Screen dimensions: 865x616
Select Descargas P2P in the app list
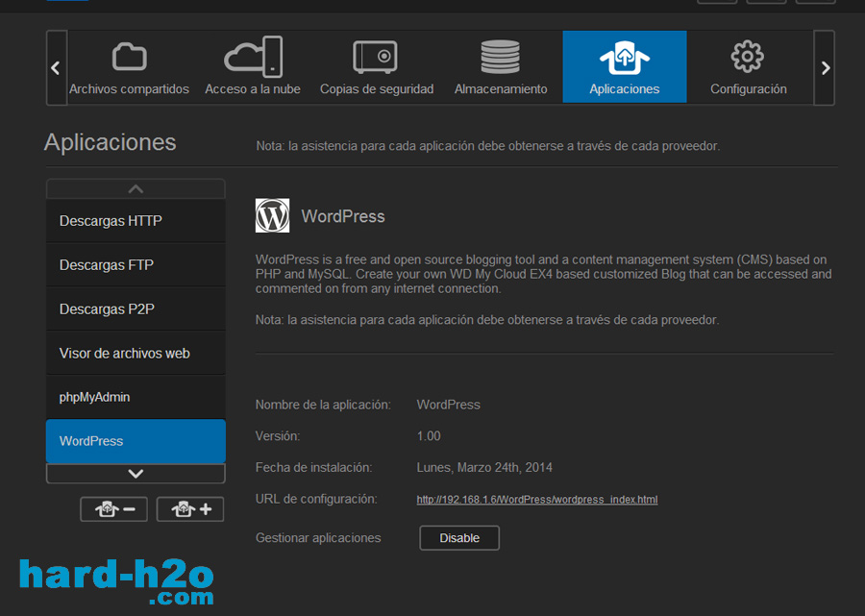[136, 308]
